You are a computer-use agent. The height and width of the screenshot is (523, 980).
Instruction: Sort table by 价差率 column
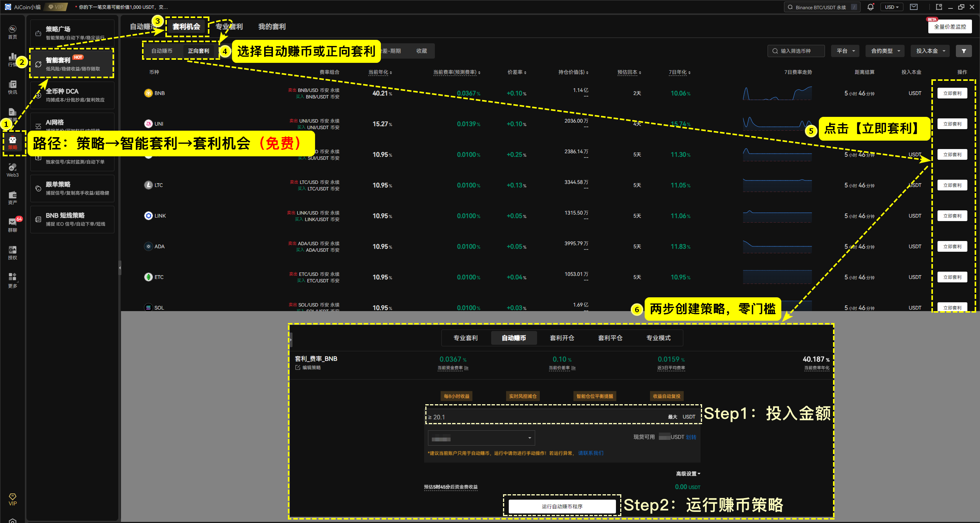coord(517,72)
